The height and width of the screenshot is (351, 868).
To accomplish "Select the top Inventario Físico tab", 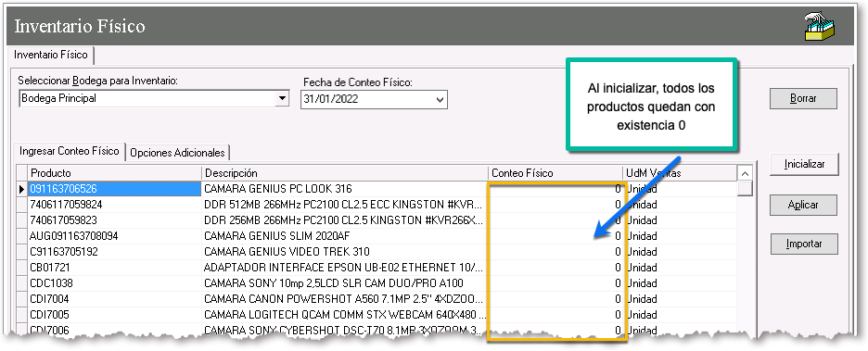I will (51, 55).
